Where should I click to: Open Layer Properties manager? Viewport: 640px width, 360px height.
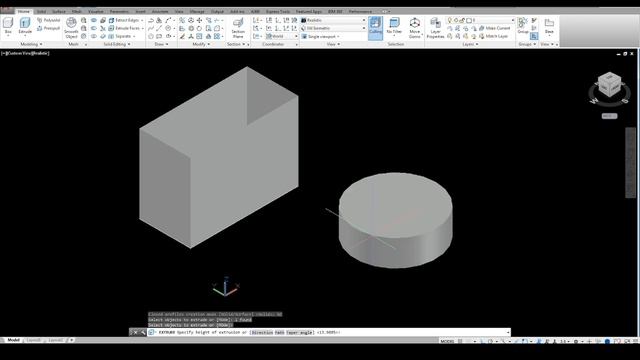[x=435, y=28]
